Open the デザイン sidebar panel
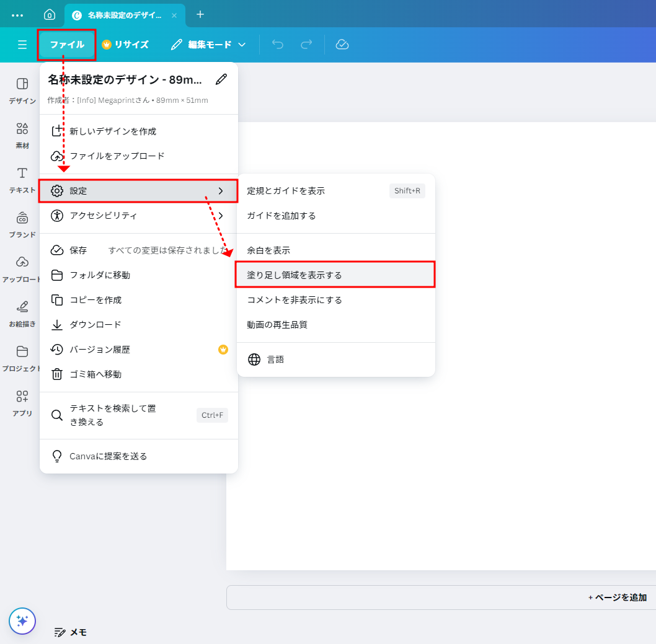 pos(22,90)
